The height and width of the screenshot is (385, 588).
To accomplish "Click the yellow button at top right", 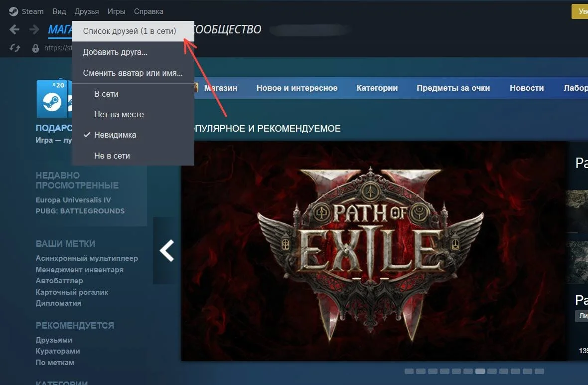I will 580,11.
